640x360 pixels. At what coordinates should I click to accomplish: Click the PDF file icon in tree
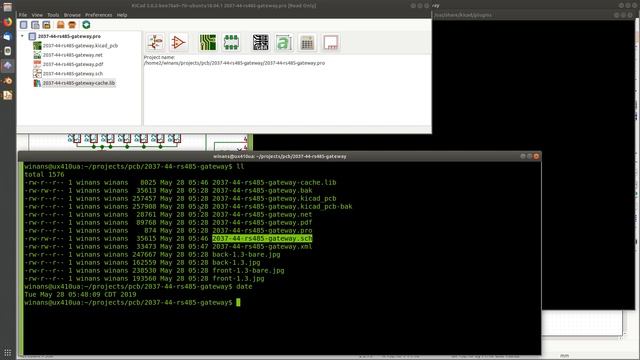[37, 64]
